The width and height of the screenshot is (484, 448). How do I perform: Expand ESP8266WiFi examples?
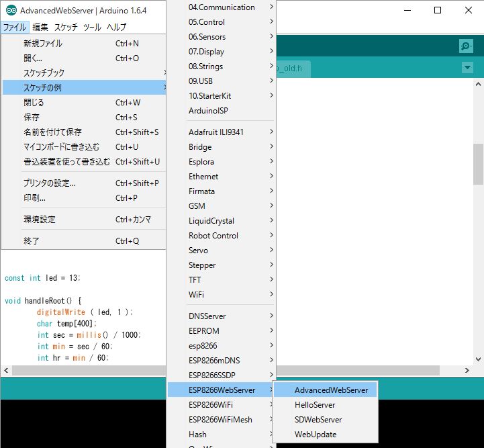click(x=221, y=405)
